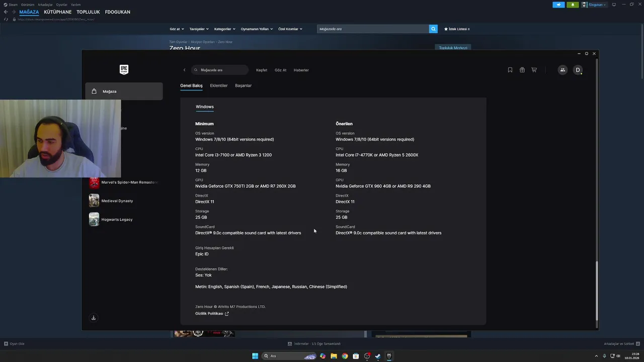Open Copilot from the taskbar
The height and width of the screenshot is (362, 644).
coord(323,356)
